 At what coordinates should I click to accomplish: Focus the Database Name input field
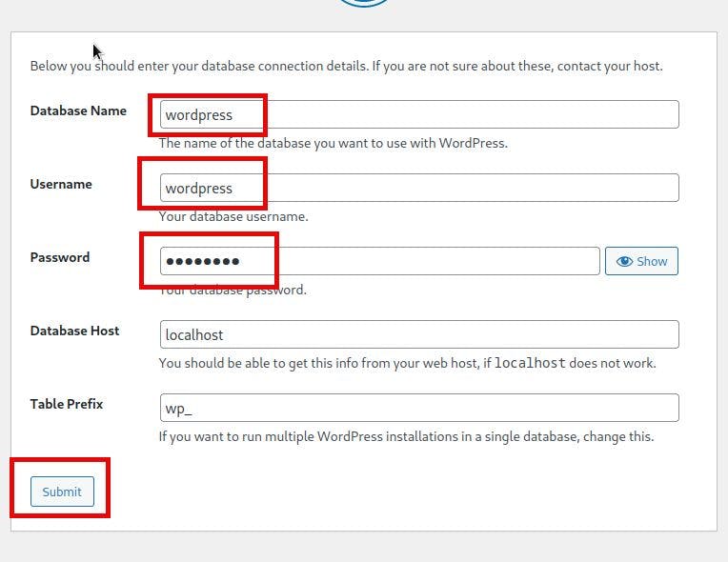(x=419, y=114)
